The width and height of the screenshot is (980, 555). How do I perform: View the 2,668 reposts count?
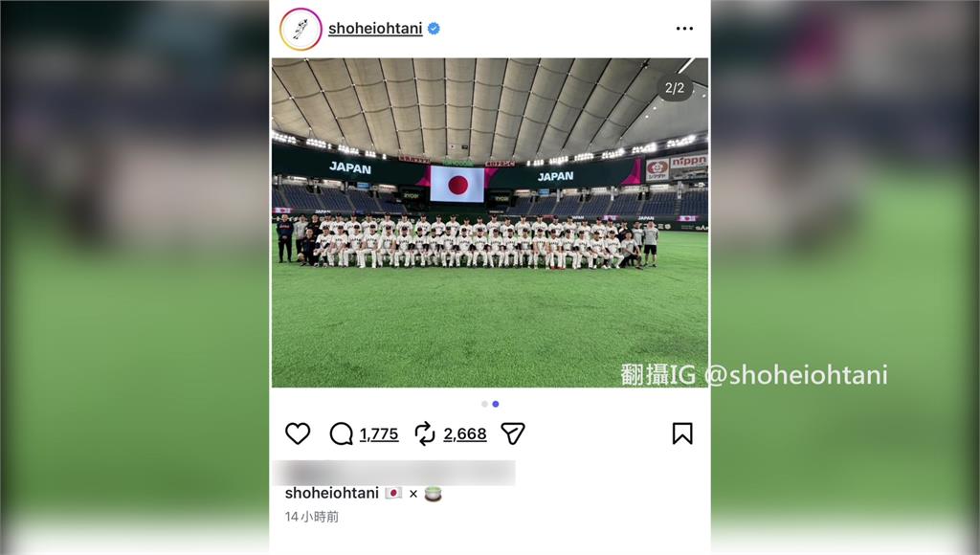465,433
